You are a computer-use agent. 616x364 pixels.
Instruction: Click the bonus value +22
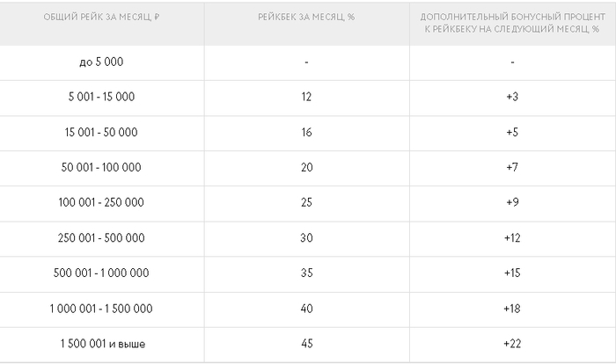tap(512, 344)
